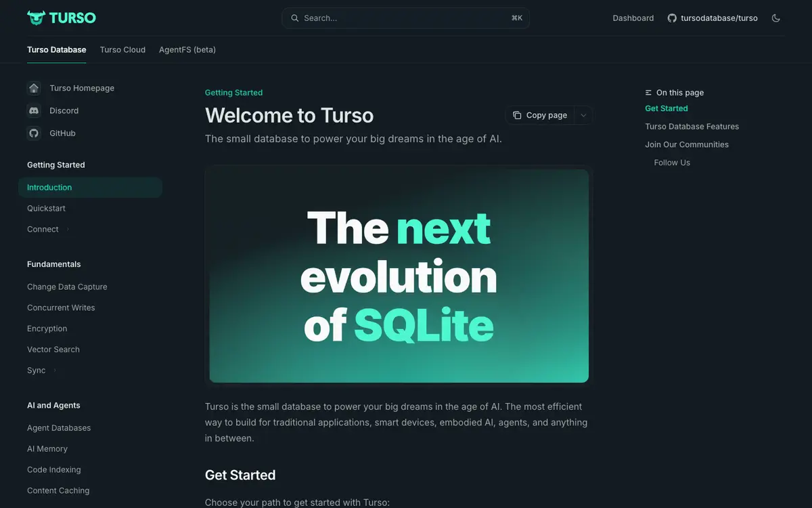This screenshot has width=812, height=508.
Task: Open the Quickstart page
Action: [x=46, y=209]
